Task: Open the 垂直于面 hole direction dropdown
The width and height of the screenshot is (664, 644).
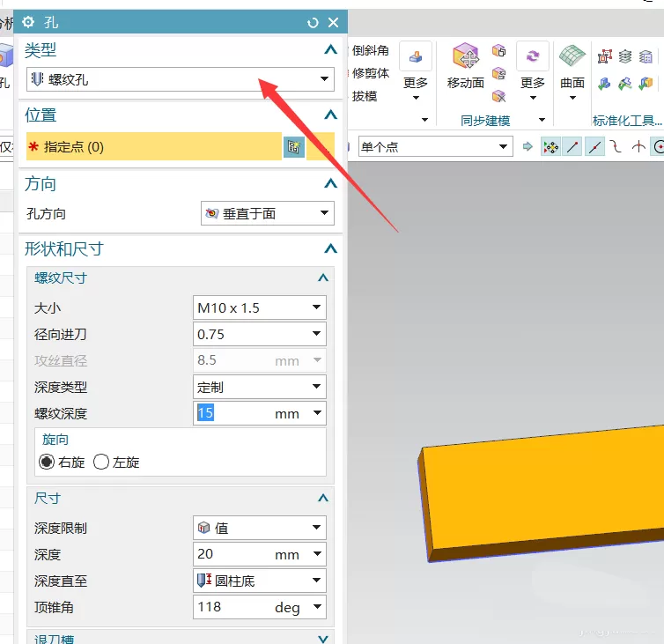Action: point(267,213)
